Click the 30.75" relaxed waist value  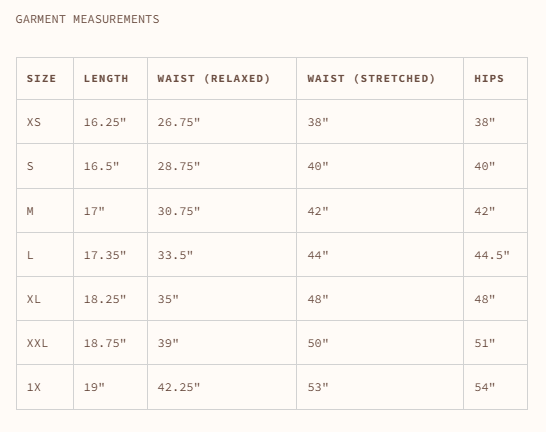[179, 211]
